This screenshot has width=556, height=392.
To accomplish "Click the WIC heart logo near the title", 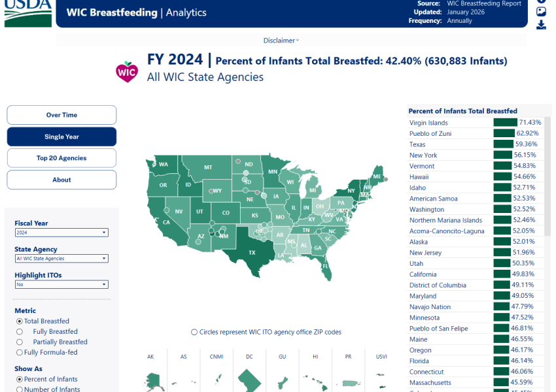I will tap(127, 72).
